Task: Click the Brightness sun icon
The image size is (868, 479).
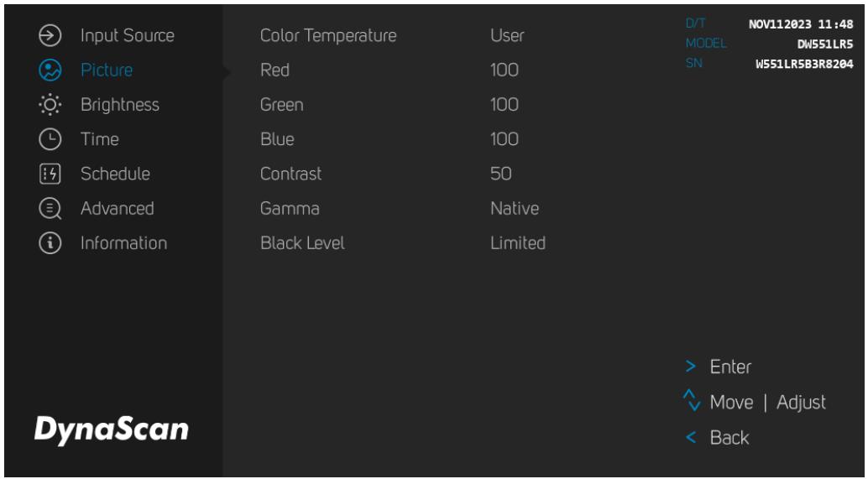Action: [50, 105]
